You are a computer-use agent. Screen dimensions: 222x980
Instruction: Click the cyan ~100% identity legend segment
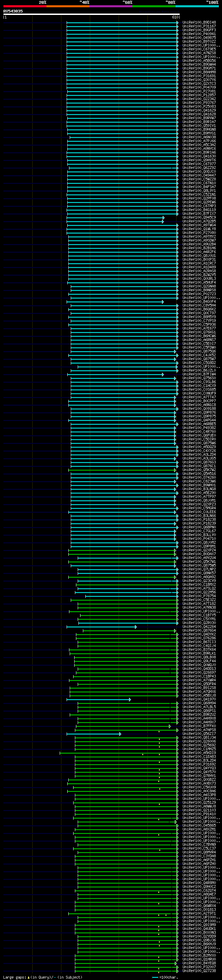point(197,6)
